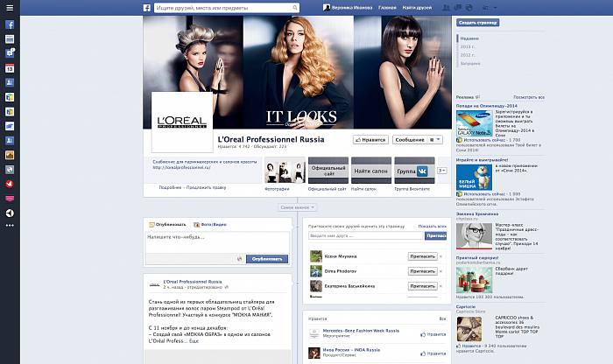Click the Facebook icon in the left sidebar
This screenshot has width=613, height=364.
[x=10, y=24]
